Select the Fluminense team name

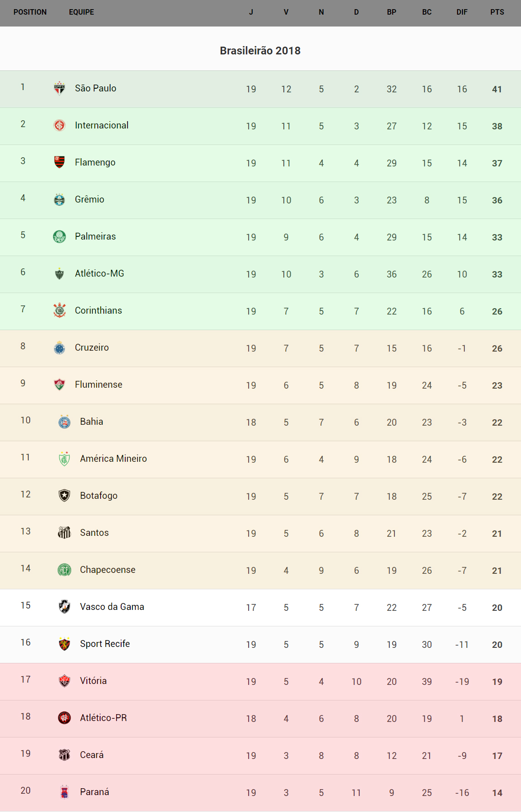point(99,385)
